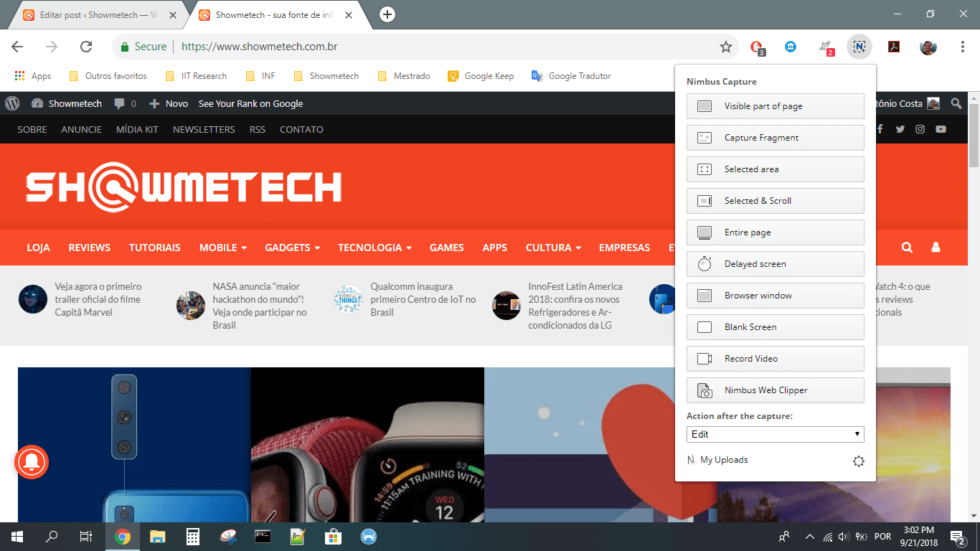Open the Action Center notification icon
980x551 pixels.
[957, 536]
